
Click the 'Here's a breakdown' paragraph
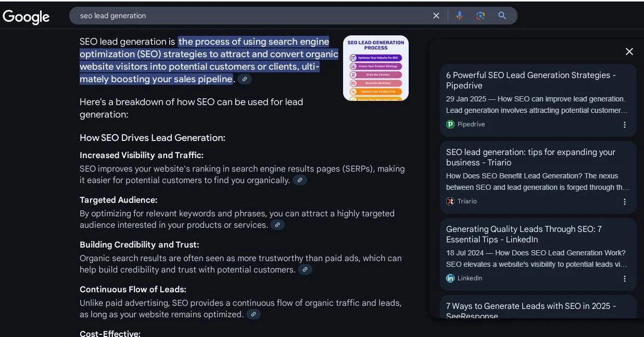[x=191, y=108]
